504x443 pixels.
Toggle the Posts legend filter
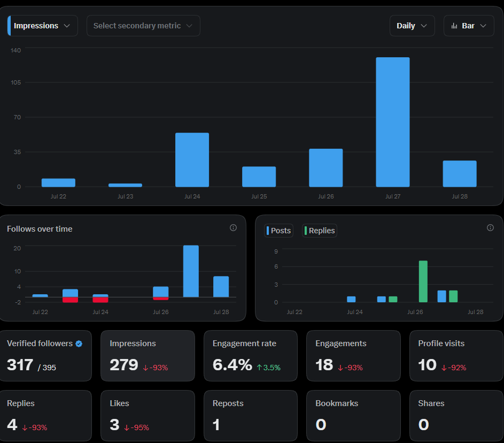click(x=278, y=231)
